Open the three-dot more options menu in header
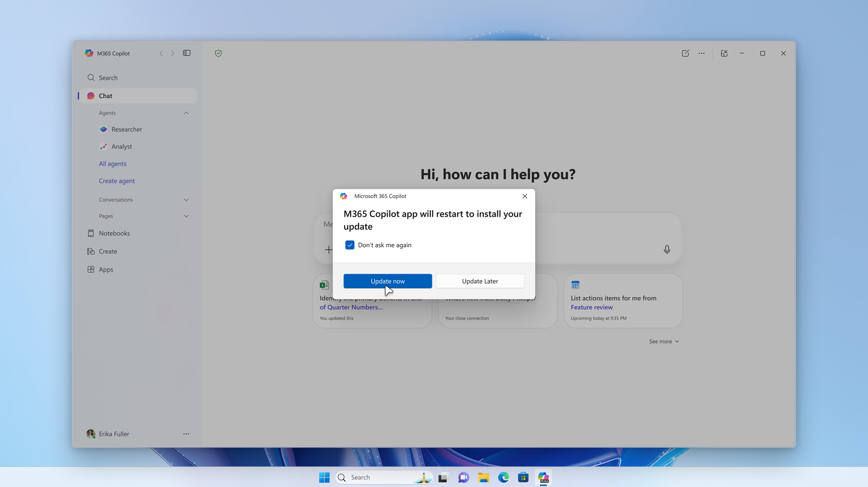This screenshot has height=487, width=868. (x=702, y=53)
